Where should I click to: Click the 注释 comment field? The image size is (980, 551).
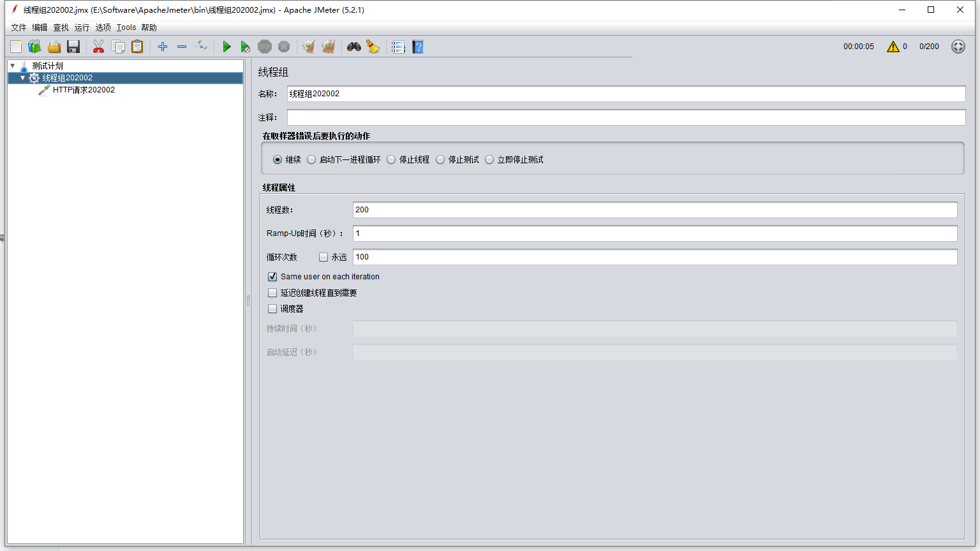(626, 117)
